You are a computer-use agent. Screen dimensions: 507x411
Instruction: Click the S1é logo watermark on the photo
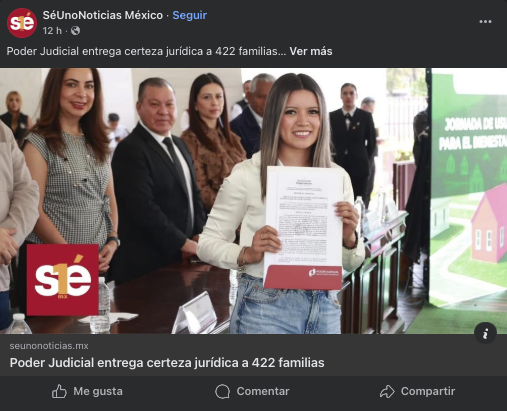63,280
